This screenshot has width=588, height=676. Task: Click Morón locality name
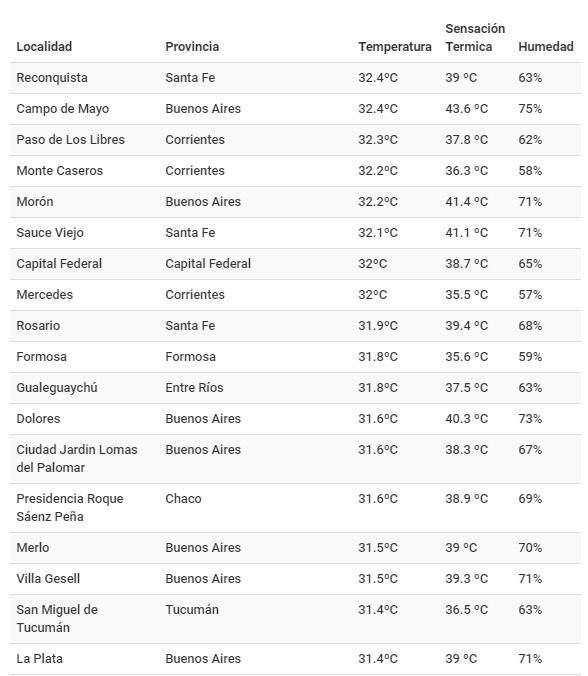click(x=35, y=202)
